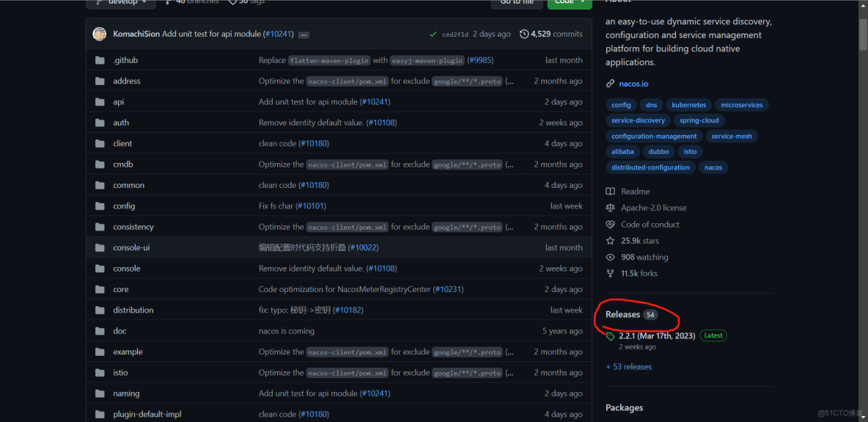This screenshot has width=868, height=422.
Task: Open the Readme link
Action: [635, 192]
